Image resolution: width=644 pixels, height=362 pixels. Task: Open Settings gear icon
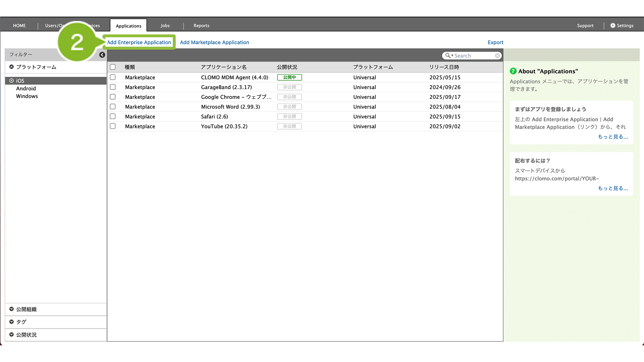tap(613, 26)
